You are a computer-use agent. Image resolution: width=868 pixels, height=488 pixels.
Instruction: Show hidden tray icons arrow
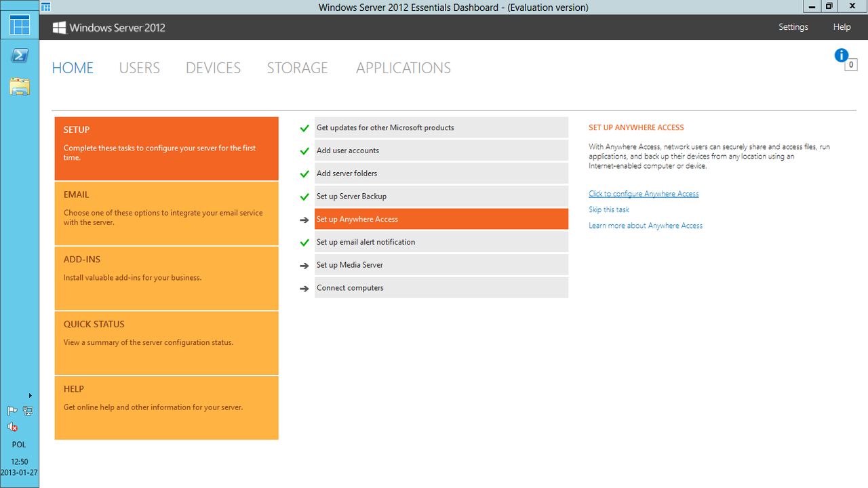coord(30,395)
